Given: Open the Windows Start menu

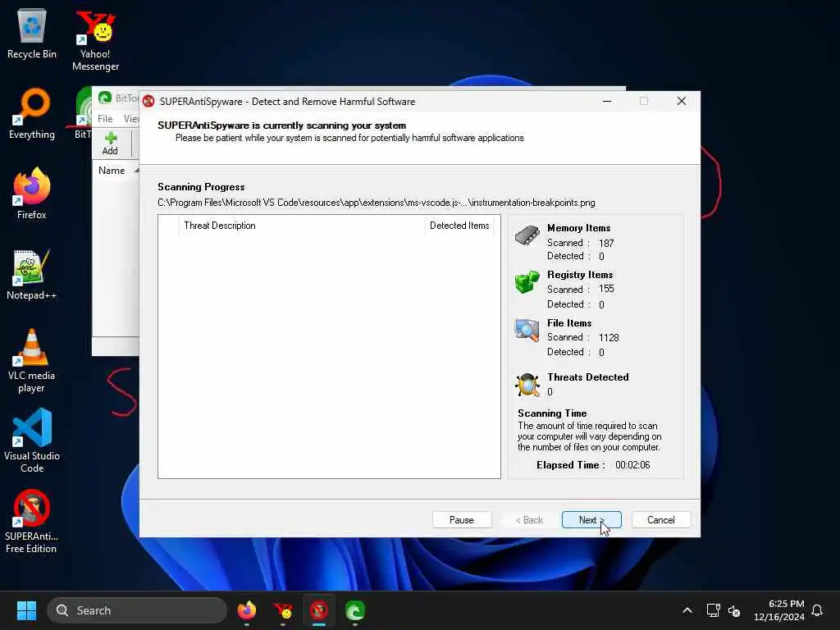Looking at the screenshot, I should [x=26, y=610].
